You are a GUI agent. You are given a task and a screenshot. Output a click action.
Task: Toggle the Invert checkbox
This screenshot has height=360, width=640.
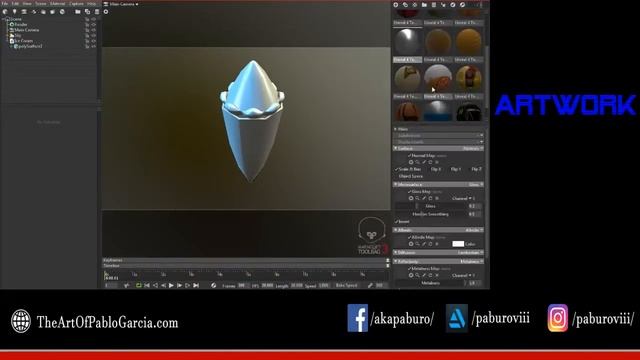pos(397,222)
